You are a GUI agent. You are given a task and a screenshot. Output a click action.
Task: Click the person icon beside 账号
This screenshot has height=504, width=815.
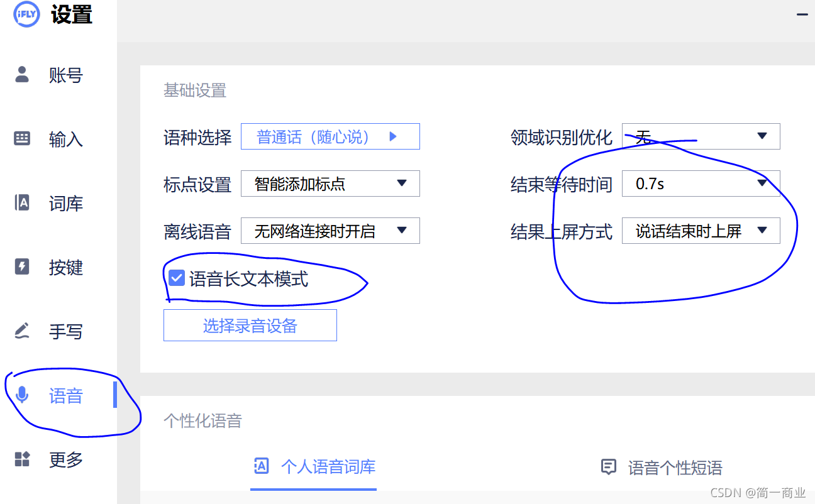click(22, 75)
